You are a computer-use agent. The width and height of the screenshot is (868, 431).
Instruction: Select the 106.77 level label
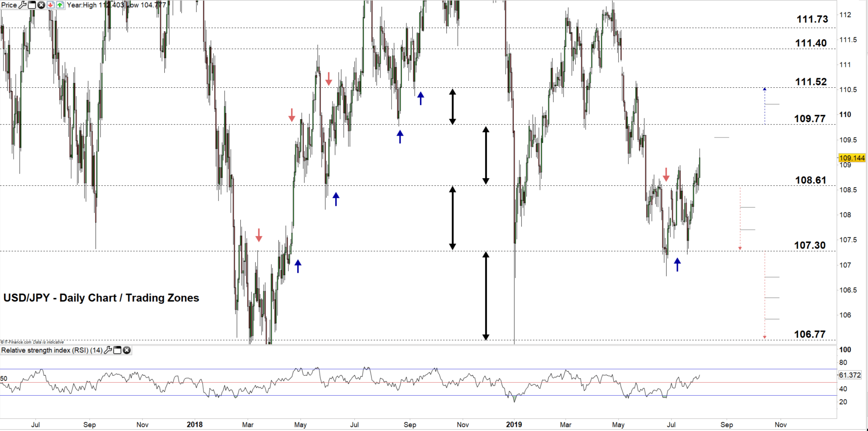pos(810,334)
